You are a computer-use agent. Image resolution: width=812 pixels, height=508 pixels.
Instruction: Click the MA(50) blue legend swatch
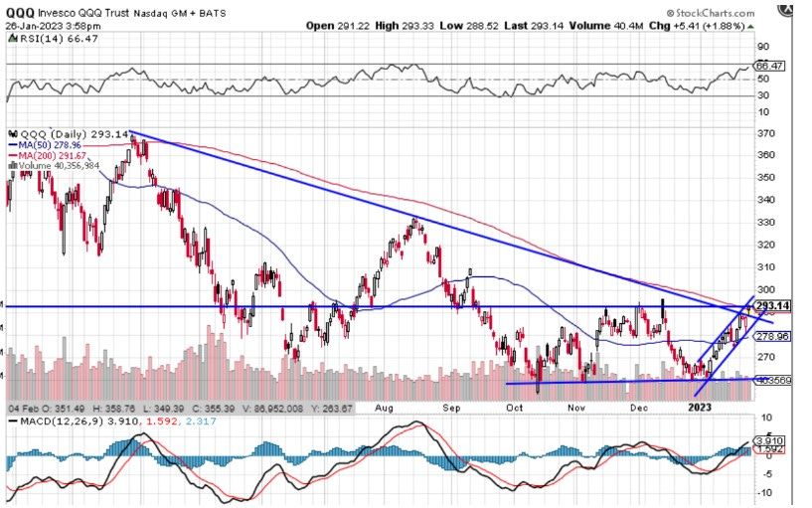coord(12,143)
